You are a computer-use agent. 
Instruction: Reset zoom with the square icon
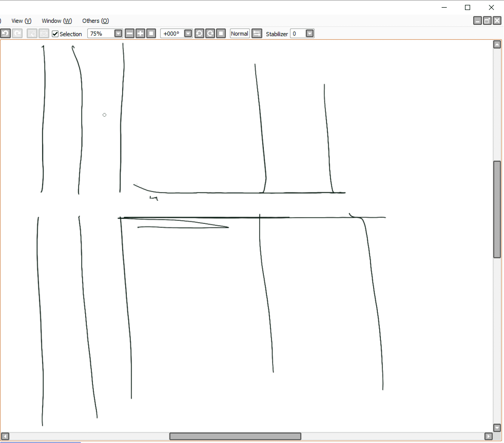pyautogui.click(x=151, y=34)
